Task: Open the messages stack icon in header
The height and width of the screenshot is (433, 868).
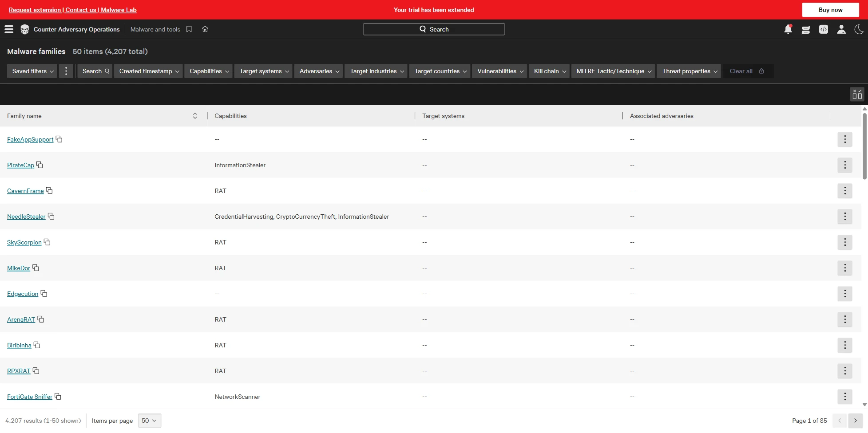Action: tap(806, 29)
